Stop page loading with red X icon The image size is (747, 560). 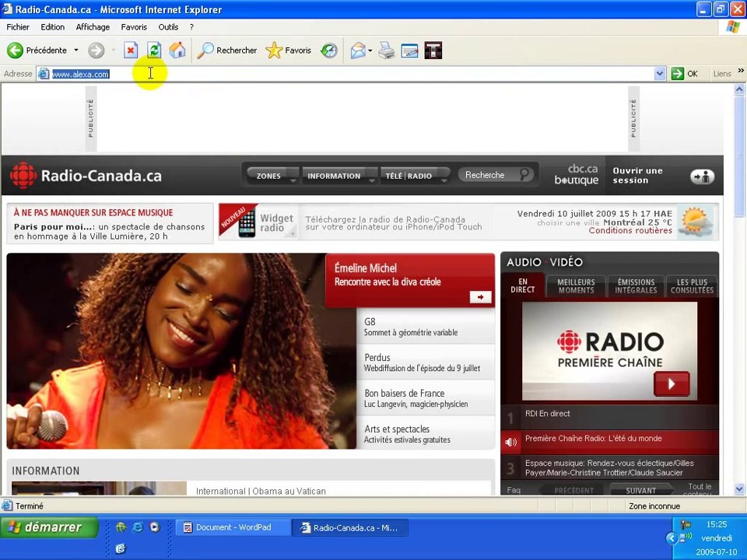131,50
